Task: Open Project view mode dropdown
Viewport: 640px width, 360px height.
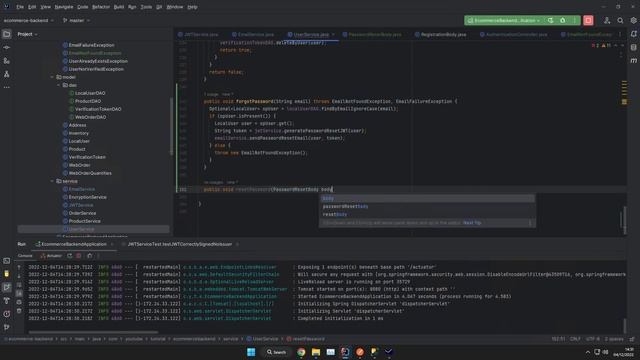Action: [27, 34]
